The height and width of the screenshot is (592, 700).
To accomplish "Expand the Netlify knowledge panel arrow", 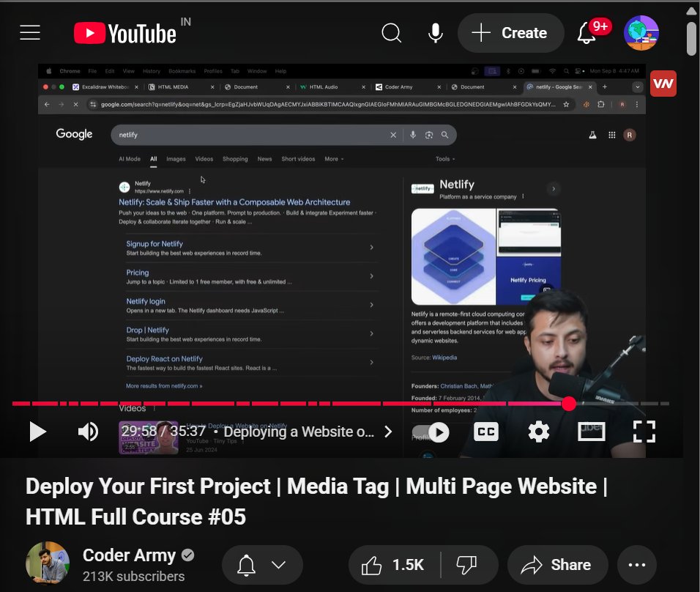I will coord(554,189).
